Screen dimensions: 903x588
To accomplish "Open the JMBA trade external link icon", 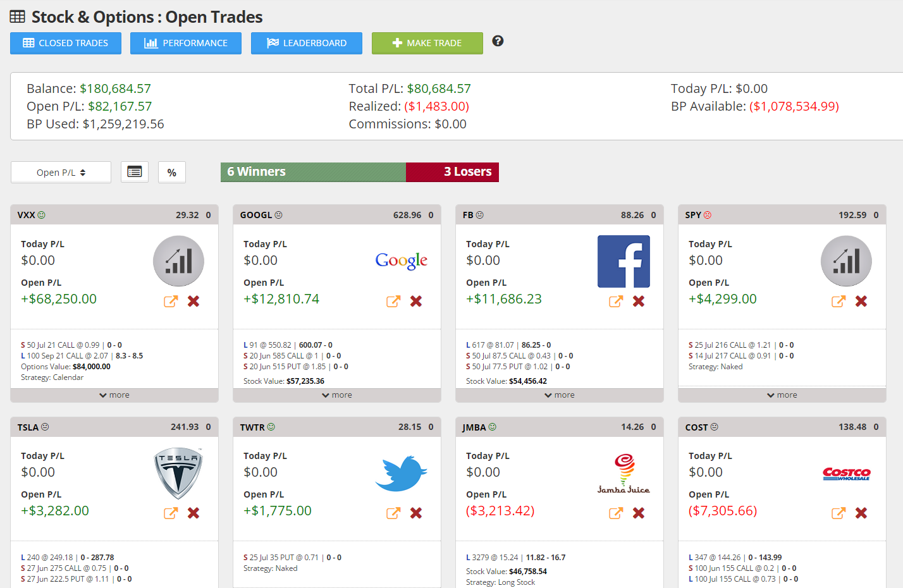I will (616, 513).
